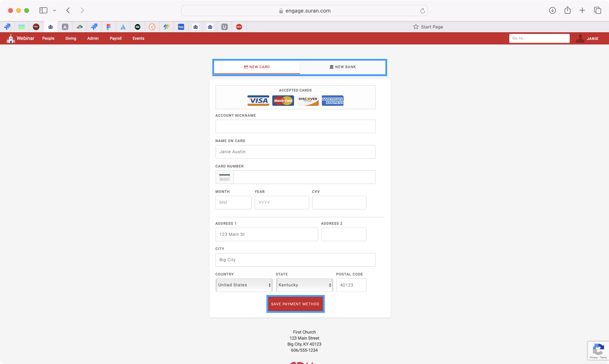Click the Safari downloads icon
The height and width of the screenshot is (364, 609).
coord(552,10)
